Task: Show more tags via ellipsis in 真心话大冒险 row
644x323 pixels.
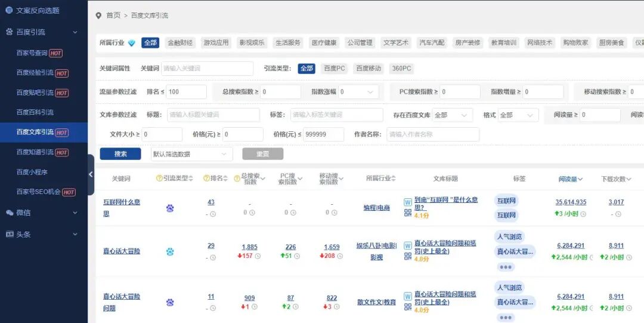Action: [x=506, y=267]
